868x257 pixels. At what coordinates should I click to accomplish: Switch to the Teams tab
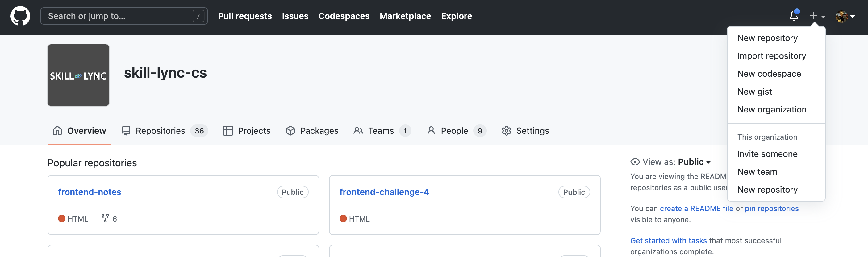tap(381, 131)
